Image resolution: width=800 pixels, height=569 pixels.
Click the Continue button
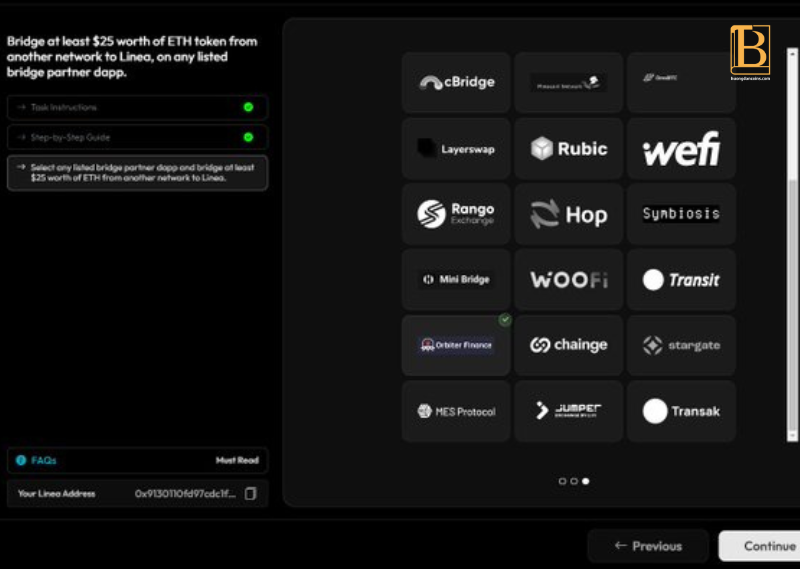(x=760, y=546)
